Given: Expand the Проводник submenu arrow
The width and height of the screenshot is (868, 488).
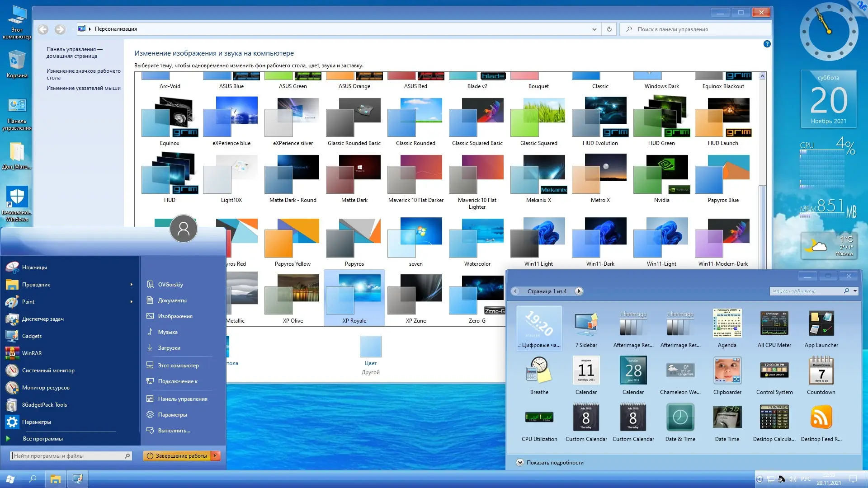Looking at the screenshot, I should tap(132, 285).
